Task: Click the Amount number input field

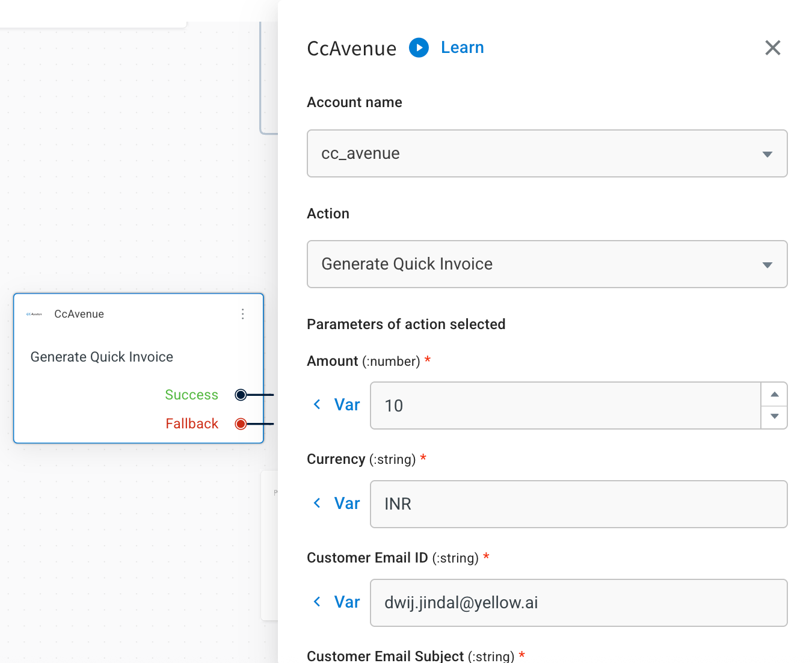Action: 565,406
